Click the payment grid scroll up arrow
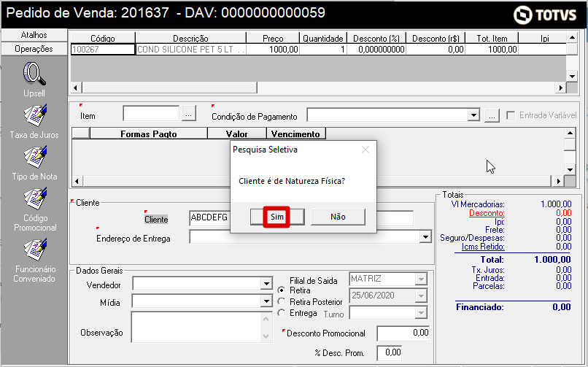Image resolution: width=588 pixels, height=367 pixels. pyautogui.click(x=570, y=133)
